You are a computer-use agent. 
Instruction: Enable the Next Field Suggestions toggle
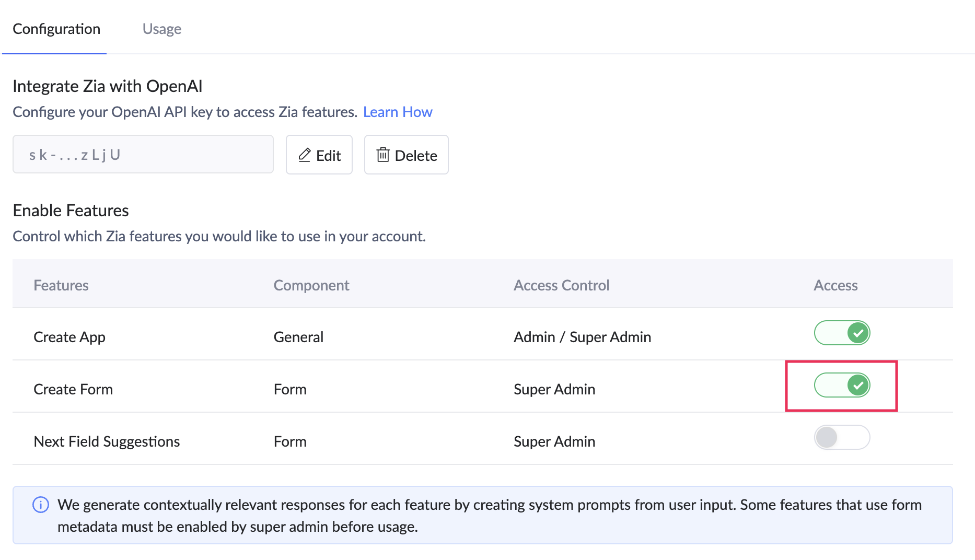coord(842,437)
